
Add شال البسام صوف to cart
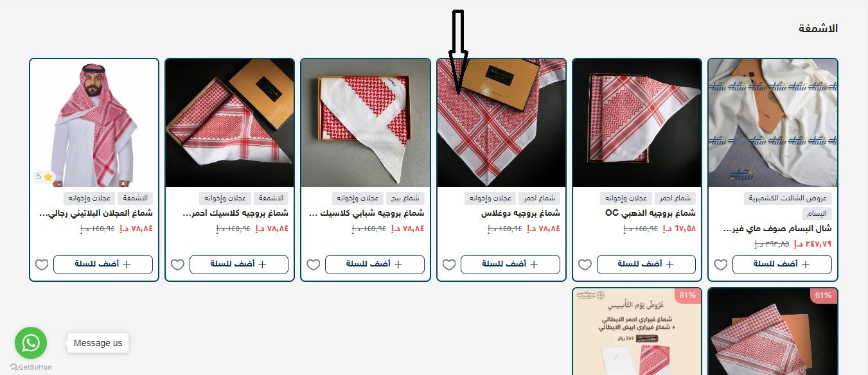[x=782, y=265]
